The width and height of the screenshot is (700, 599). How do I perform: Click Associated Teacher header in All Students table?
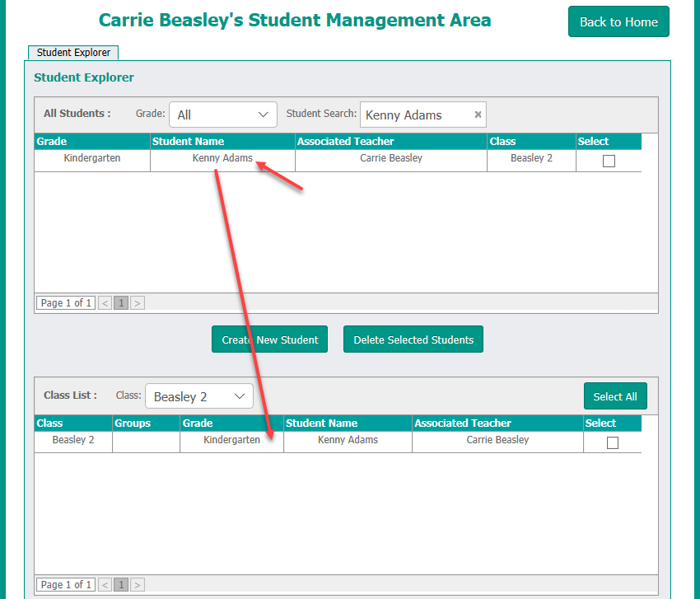click(x=390, y=141)
